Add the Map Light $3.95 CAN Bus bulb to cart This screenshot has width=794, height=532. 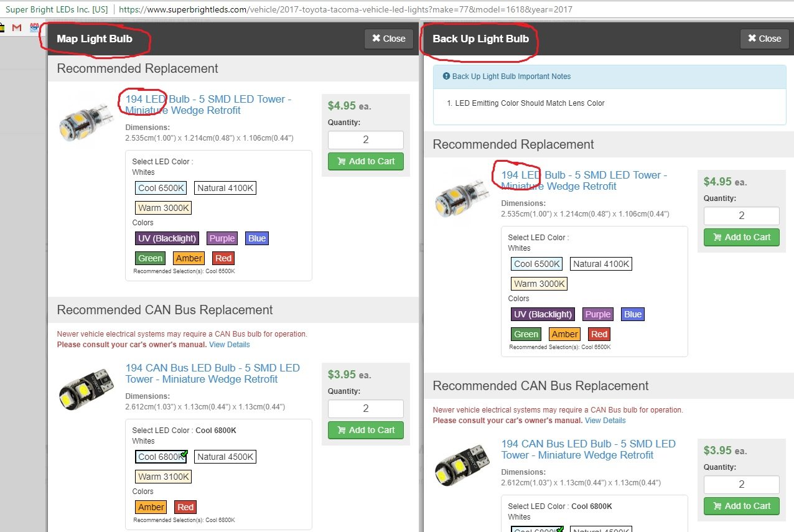point(366,430)
